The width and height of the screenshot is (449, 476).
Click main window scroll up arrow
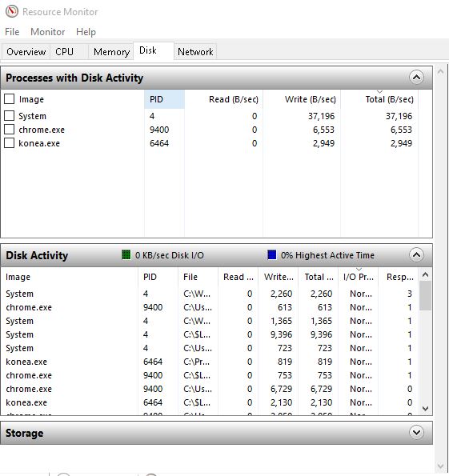tap(440, 72)
